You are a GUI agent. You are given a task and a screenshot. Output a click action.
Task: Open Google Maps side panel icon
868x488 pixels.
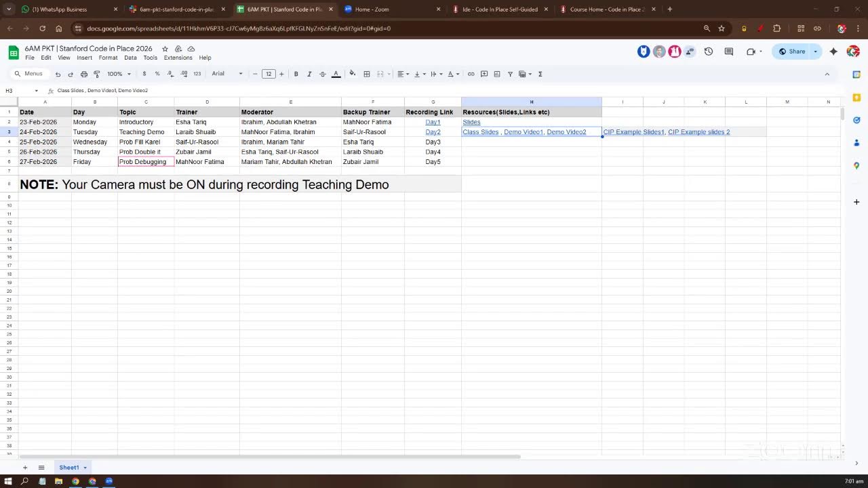coord(856,166)
